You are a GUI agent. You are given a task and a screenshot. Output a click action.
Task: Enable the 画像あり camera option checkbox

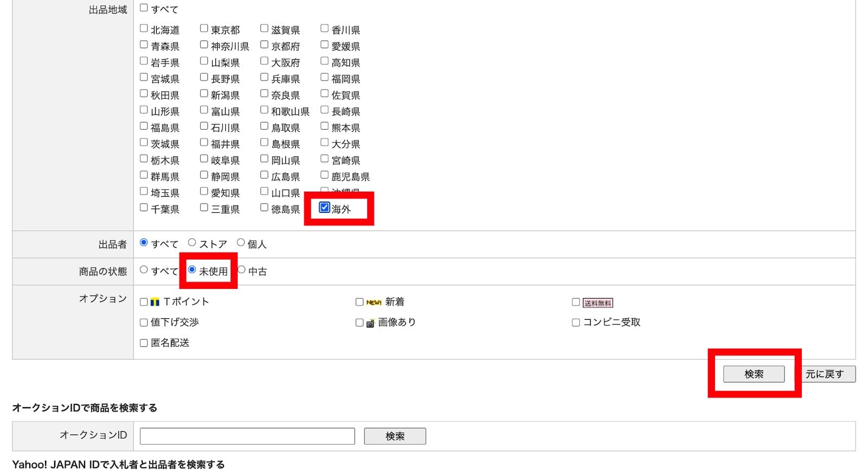359,323
